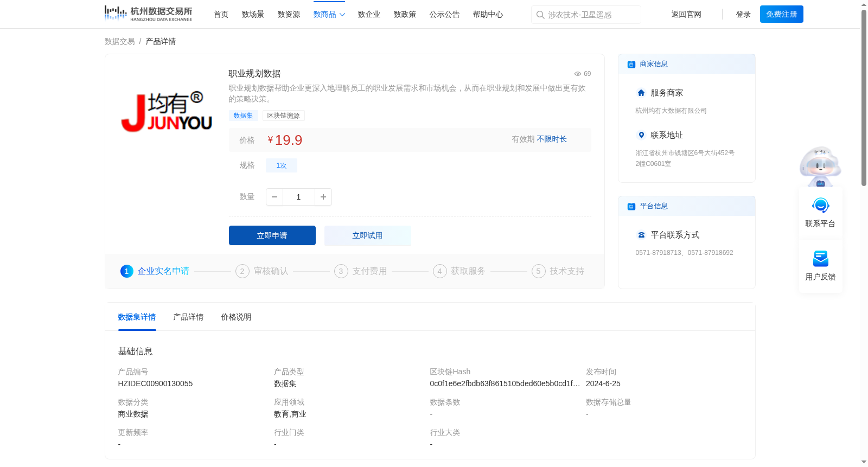Open the 数场景 menu item
The height and width of the screenshot is (467, 868).
(x=253, y=15)
